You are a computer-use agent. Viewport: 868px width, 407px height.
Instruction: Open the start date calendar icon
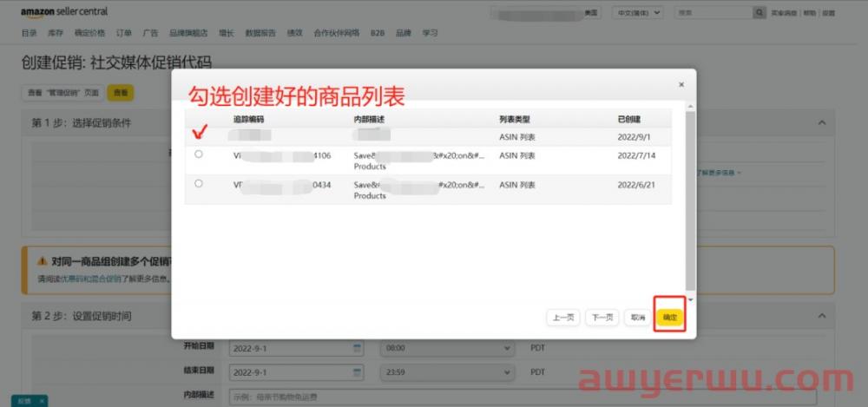[x=357, y=348]
